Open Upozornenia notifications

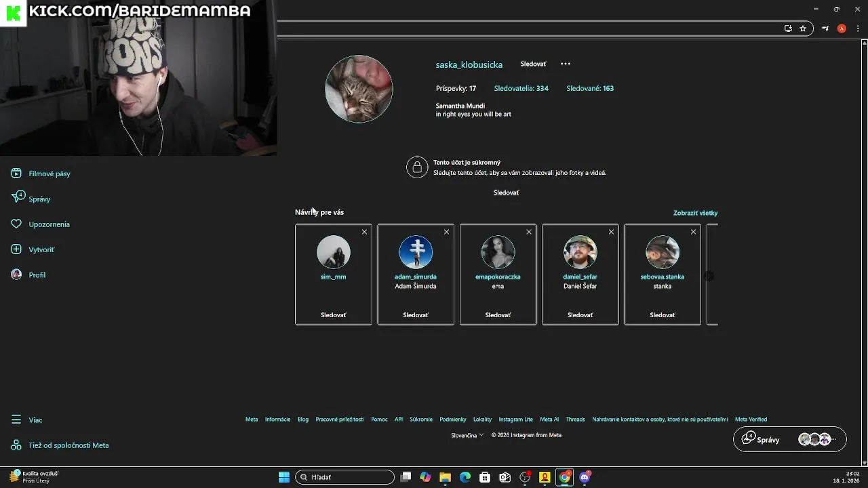click(41, 224)
